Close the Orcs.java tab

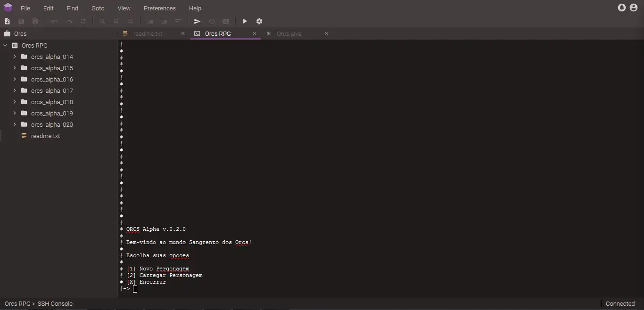click(x=326, y=34)
